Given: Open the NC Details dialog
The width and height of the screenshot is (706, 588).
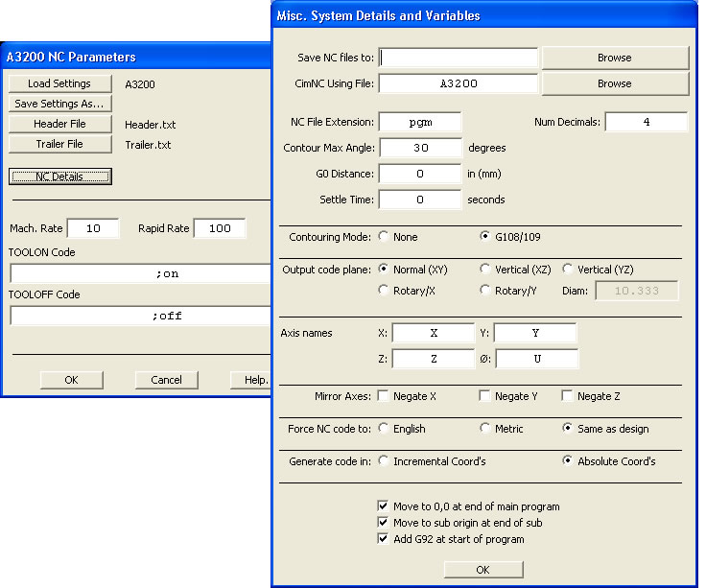Looking at the screenshot, I should point(59,176).
